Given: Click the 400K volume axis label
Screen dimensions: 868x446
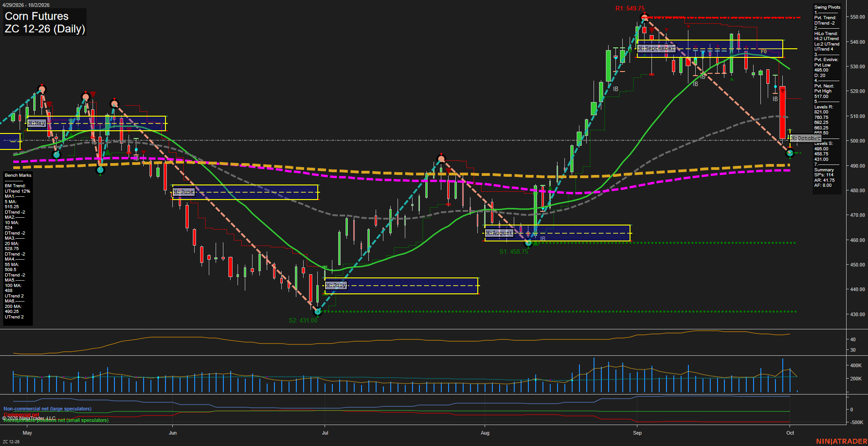Looking at the screenshot, I should 856,365.
